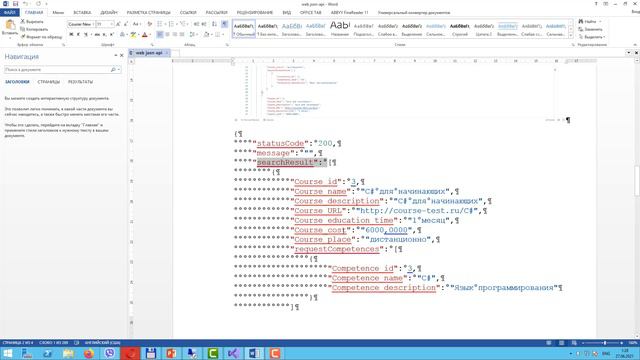Open ABBYY FineReader 11 tab

349,13
